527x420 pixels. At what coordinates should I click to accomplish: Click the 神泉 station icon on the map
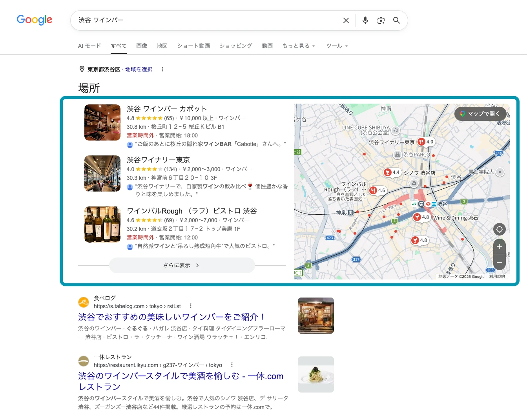pyautogui.click(x=351, y=213)
